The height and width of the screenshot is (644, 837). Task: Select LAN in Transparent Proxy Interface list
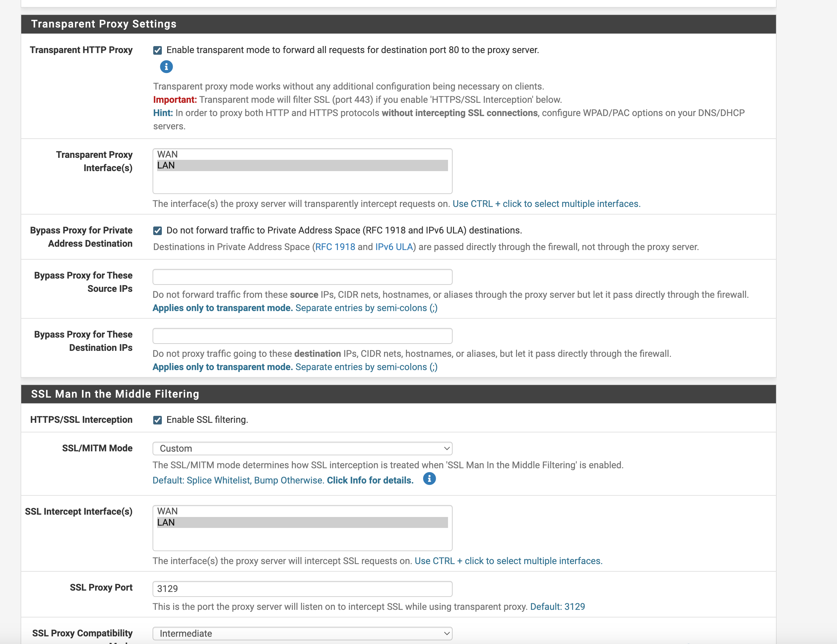302,165
